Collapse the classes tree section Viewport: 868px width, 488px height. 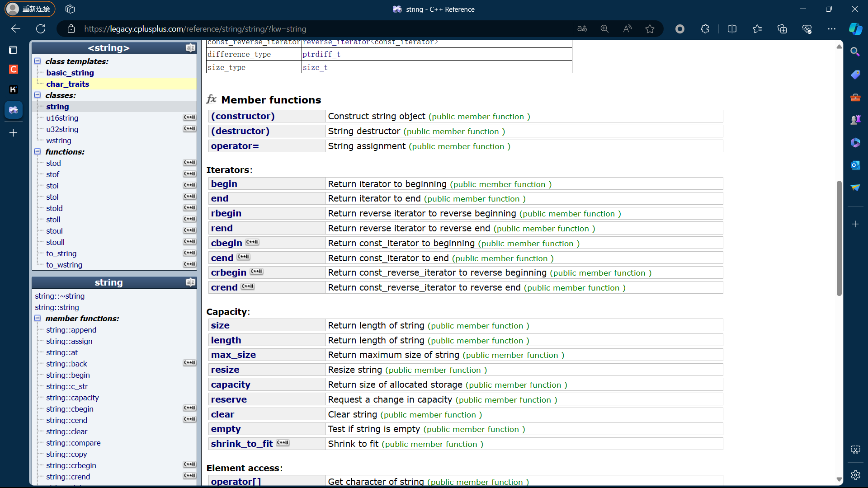(38, 95)
